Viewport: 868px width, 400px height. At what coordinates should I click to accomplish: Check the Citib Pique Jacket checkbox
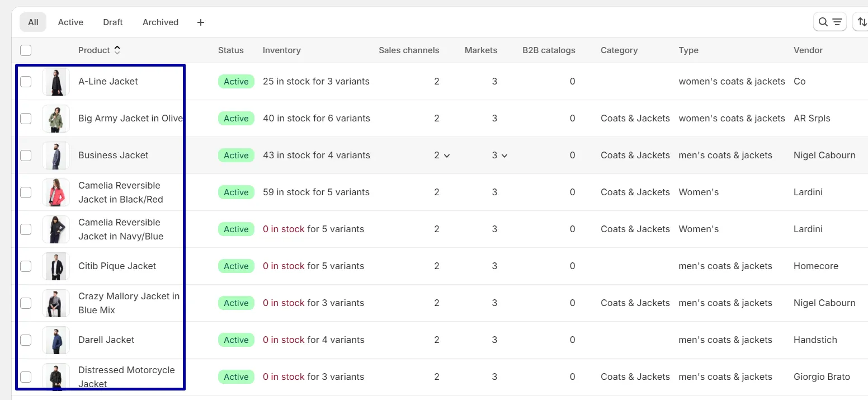coord(26,266)
